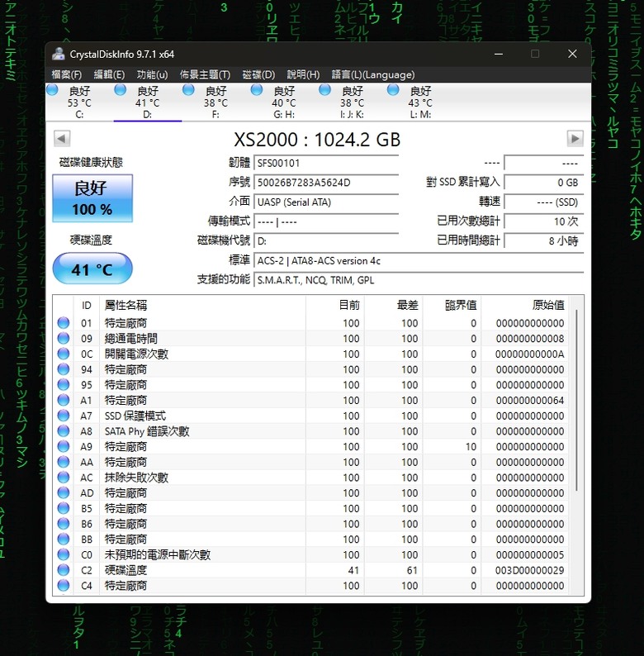
Task: Click the L: M: drive status orb
Action: (x=393, y=89)
